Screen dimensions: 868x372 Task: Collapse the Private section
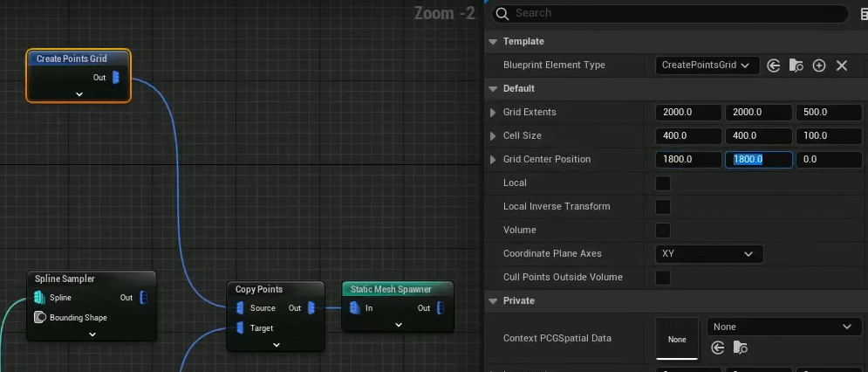(493, 301)
